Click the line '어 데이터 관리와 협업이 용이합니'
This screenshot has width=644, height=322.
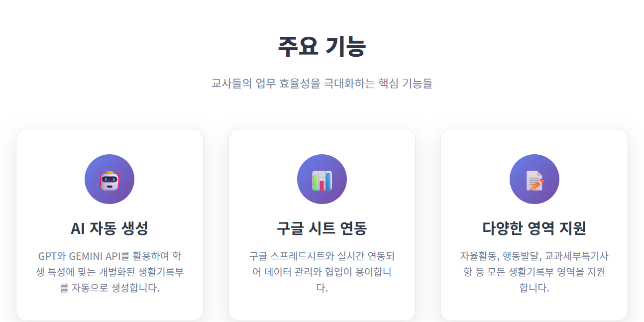pyautogui.click(x=322, y=272)
